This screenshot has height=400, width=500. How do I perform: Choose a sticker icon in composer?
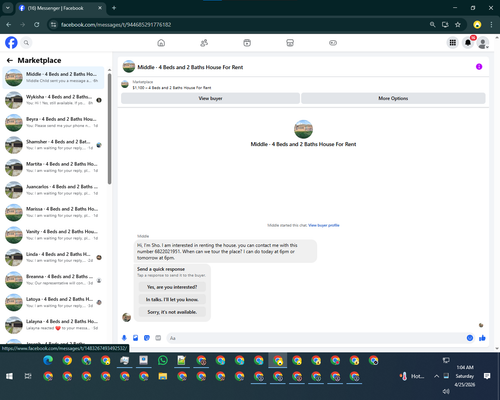(147, 338)
